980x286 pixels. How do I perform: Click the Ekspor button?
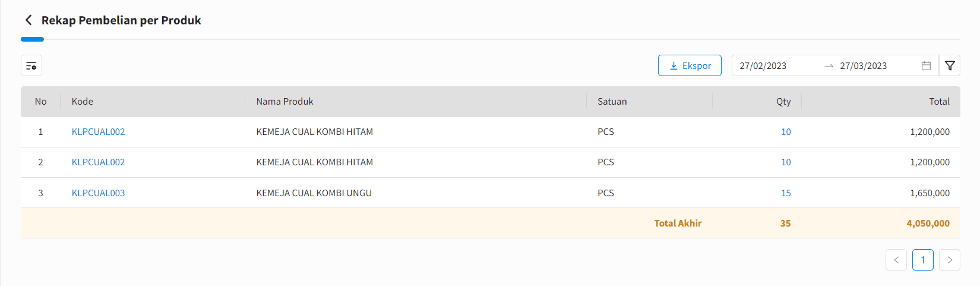point(690,65)
